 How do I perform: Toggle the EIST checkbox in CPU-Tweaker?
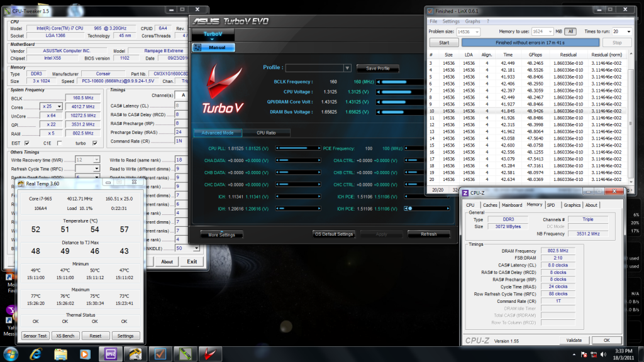click(x=26, y=143)
